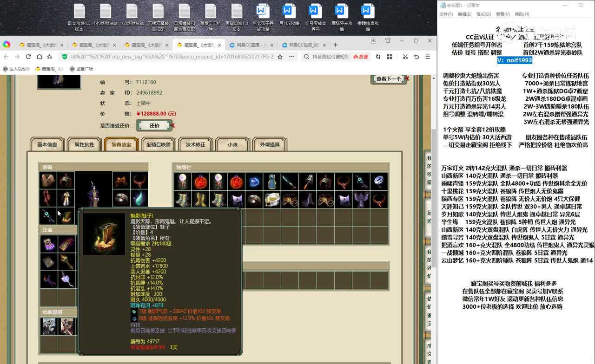Select the purple lantern in 法宝 panel
595x364 pixels.
48,244
